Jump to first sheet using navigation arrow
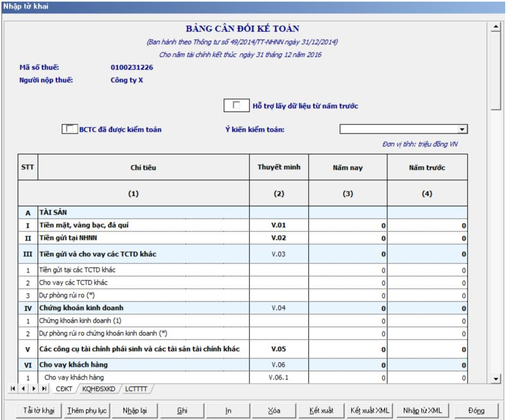 14,388
